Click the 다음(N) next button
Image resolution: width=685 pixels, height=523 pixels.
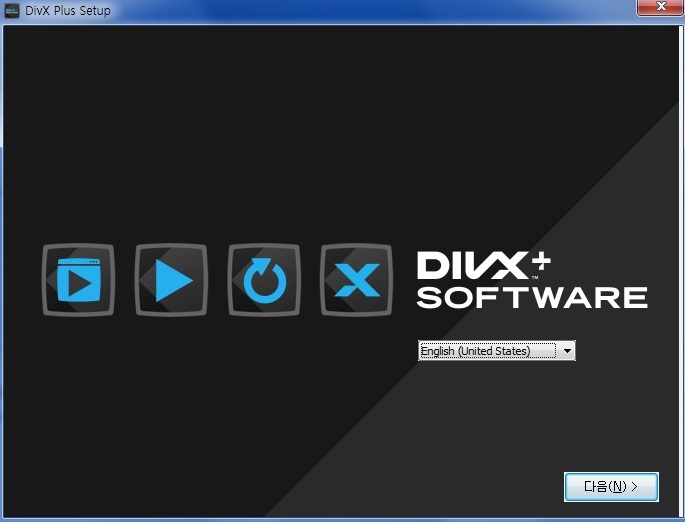611,487
